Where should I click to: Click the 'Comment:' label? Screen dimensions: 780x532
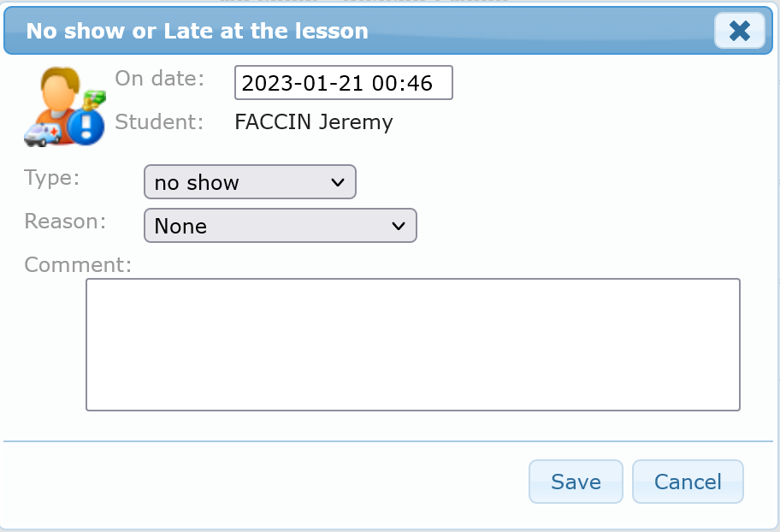click(78, 265)
